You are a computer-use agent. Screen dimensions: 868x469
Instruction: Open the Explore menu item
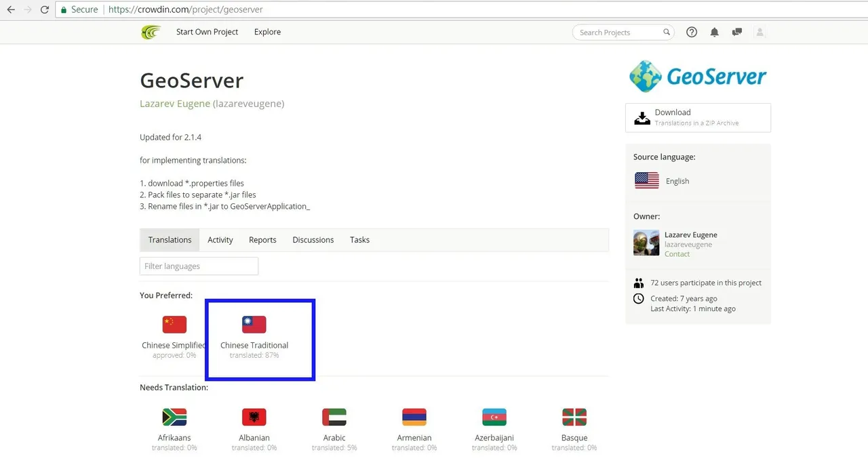click(267, 32)
